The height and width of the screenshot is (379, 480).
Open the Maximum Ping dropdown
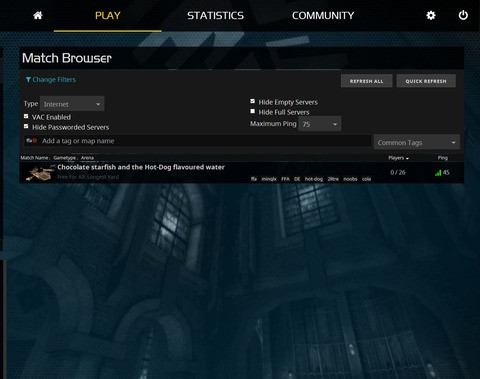tap(320, 124)
